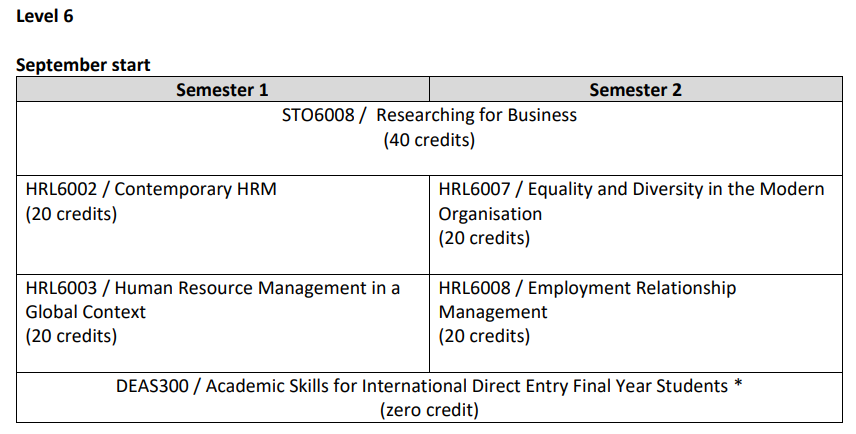Click the HRL6003 Human Resource Management line
This screenshot has width=856, height=434.
pyautogui.click(x=213, y=288)
